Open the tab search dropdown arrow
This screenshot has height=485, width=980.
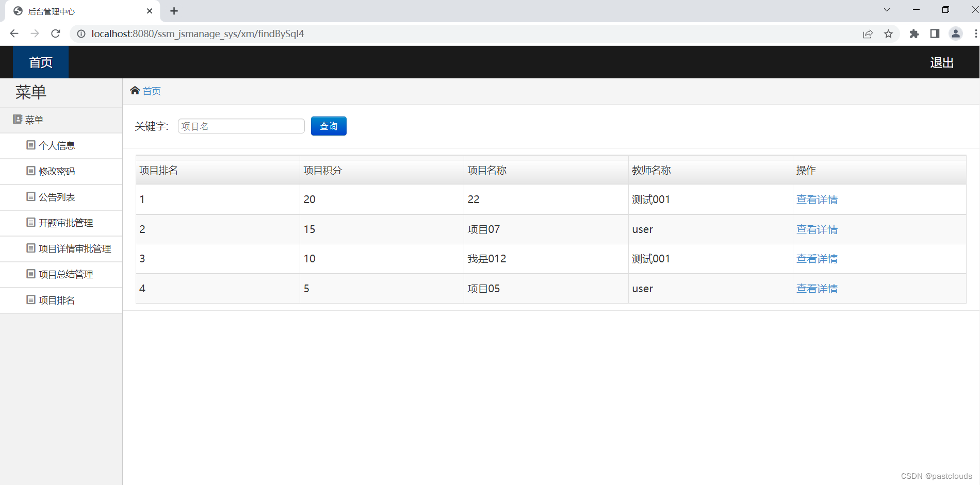[x=886, y=10]
